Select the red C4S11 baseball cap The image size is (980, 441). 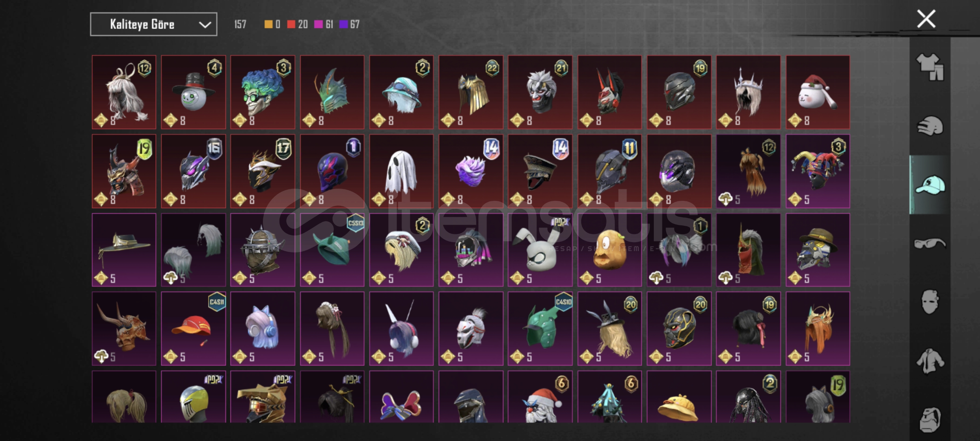193,328
